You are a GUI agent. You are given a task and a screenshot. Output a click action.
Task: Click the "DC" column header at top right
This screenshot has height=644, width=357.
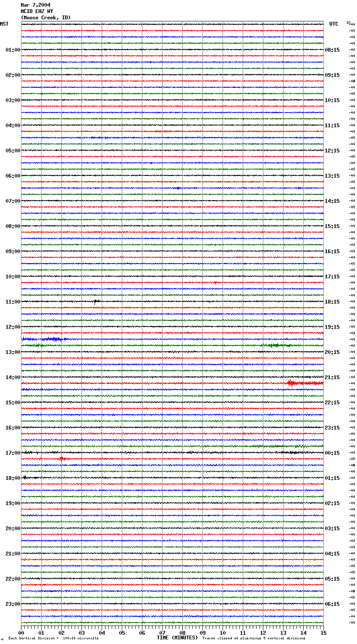[x=349, y=23]
